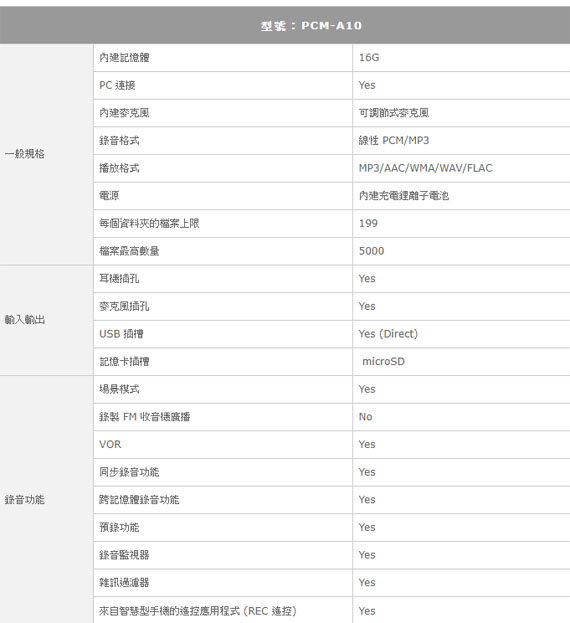This screenshot has width=570, height=623.
Task: Click the No value for FM recording
Action: pos(365,417)
